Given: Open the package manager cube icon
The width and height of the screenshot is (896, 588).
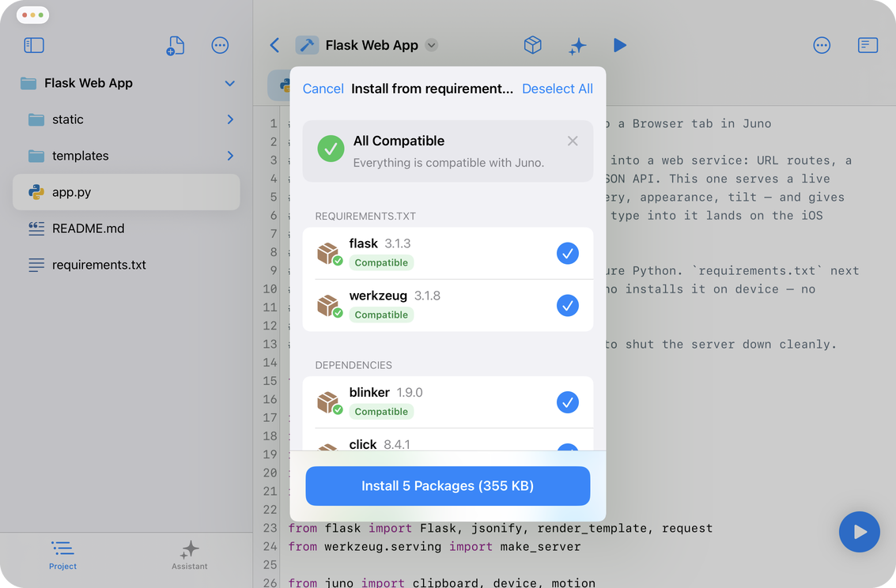Looking at the screenshot, I should 532,45.
